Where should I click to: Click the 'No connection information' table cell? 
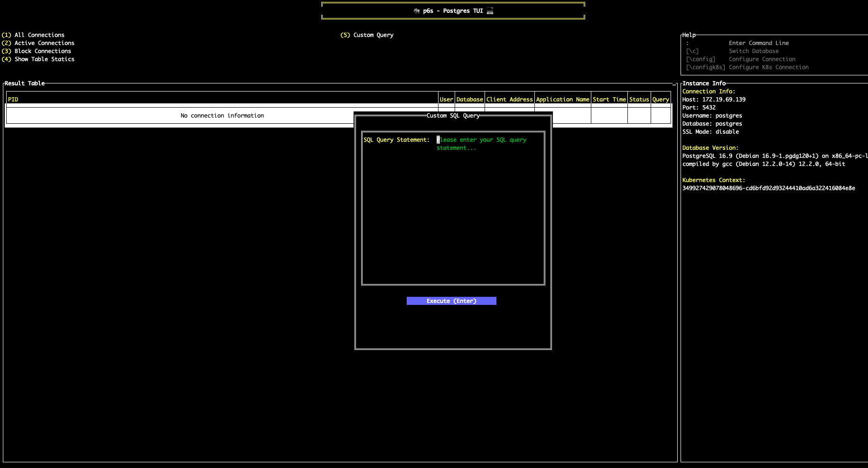tap(222, 116)
